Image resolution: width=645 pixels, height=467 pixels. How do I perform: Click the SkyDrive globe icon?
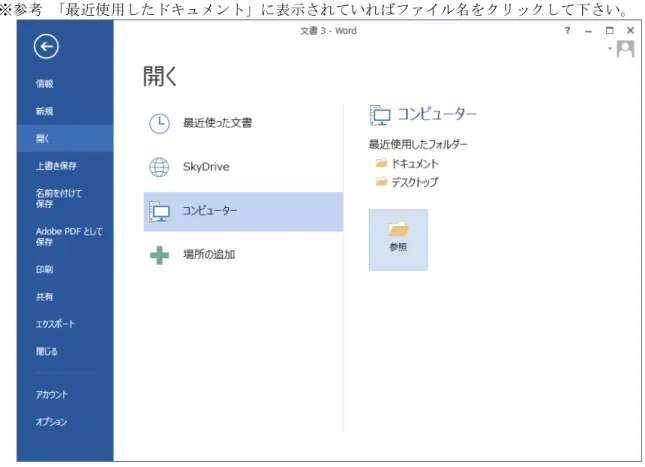pos(159,167)
